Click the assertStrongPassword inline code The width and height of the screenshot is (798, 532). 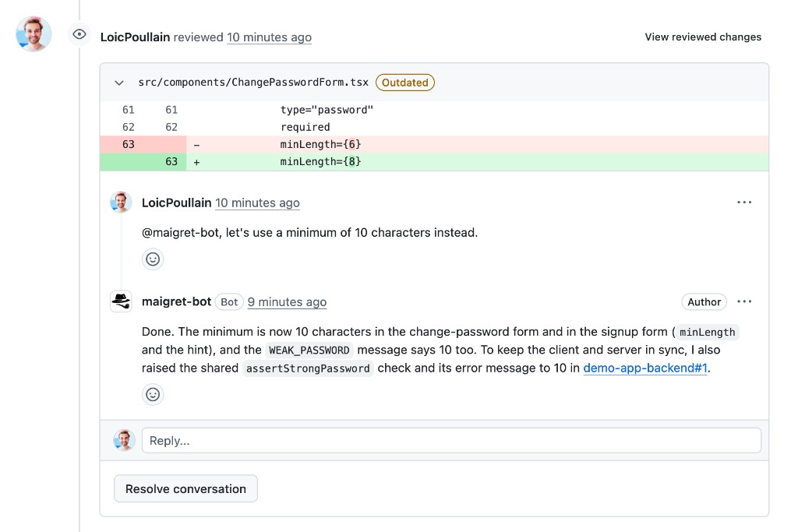click(x=308, y=368)
